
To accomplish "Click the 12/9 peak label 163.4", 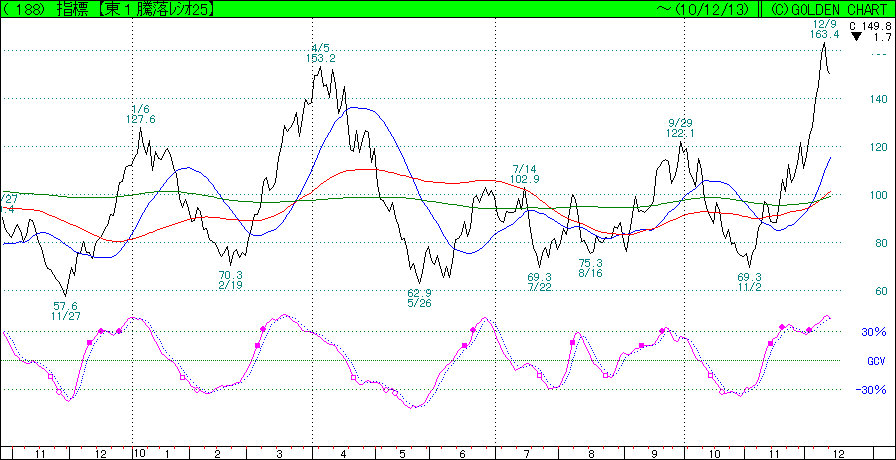I will click(825, 34).
